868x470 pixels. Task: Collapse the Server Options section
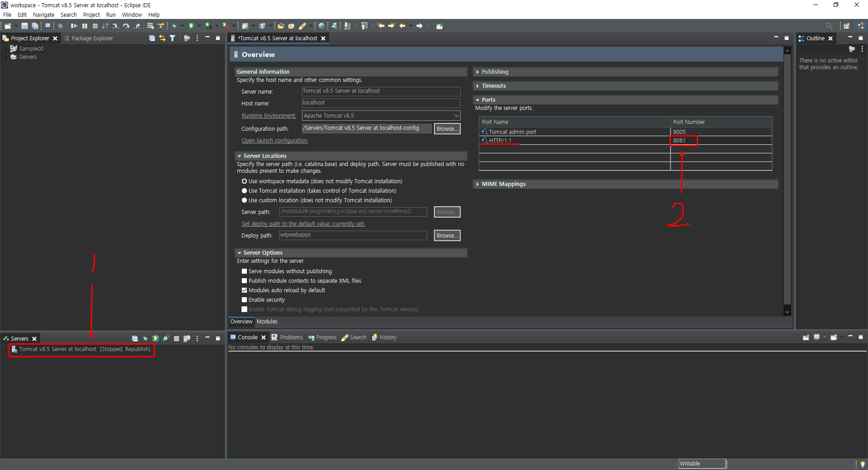coord(239,253)
